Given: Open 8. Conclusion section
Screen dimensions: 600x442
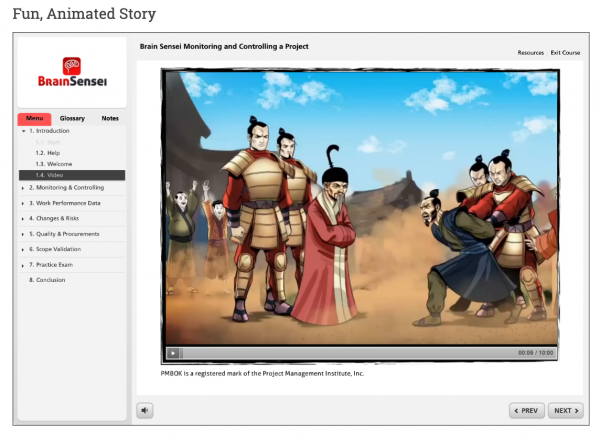Looking at the screenshot, I should pos(47,280).
